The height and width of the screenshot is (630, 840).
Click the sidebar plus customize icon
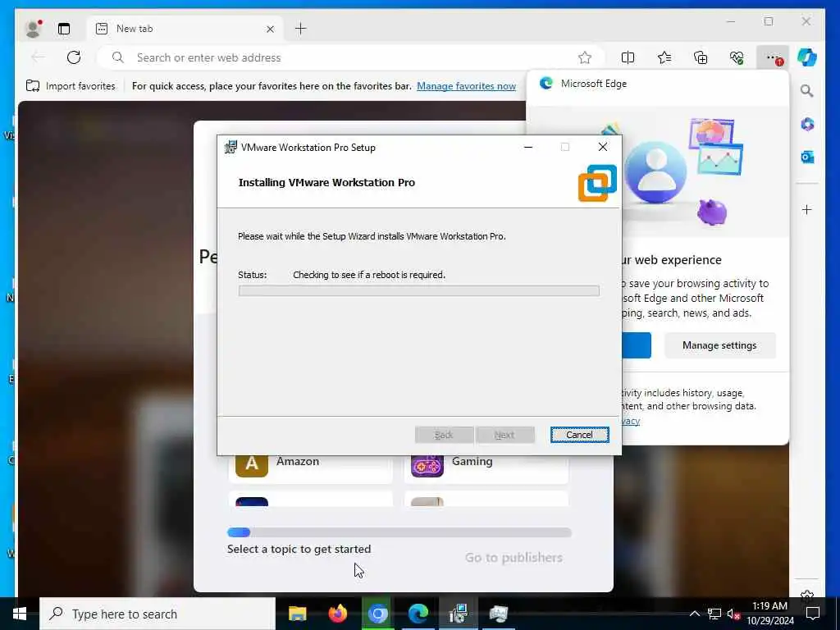pyautogui.click(x=807, y=209)
